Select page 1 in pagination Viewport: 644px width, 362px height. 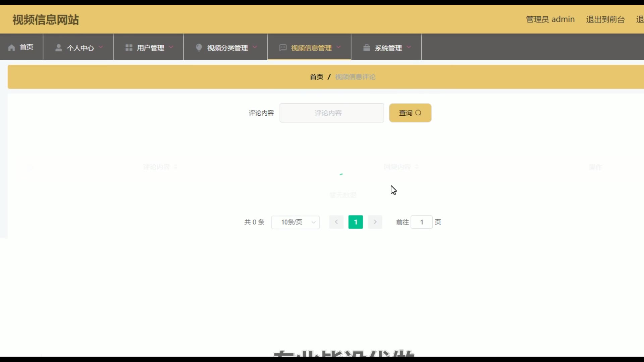coord(356,222)
